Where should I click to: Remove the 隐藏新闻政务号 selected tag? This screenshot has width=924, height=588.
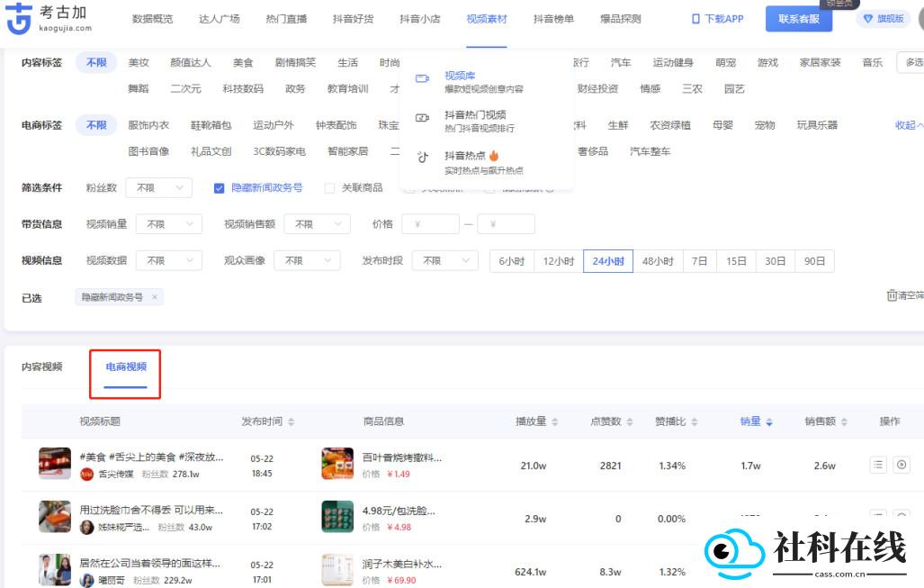click(155, 297)
